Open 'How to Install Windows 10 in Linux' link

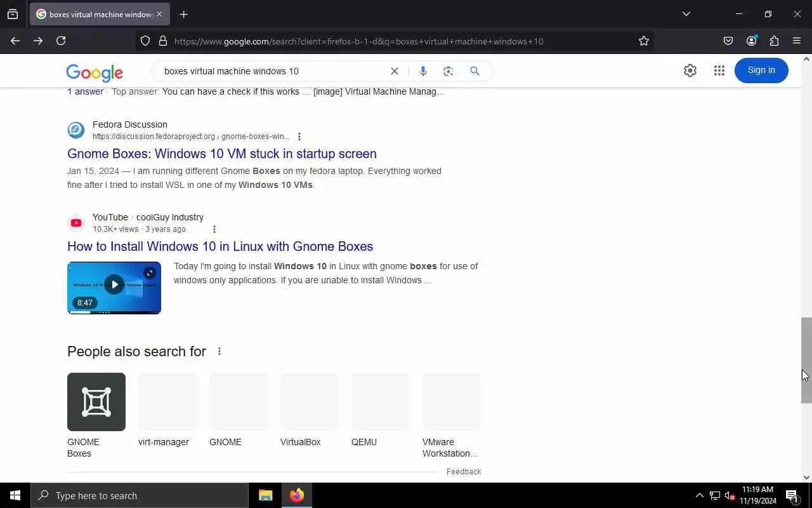[x=220, y=246]
